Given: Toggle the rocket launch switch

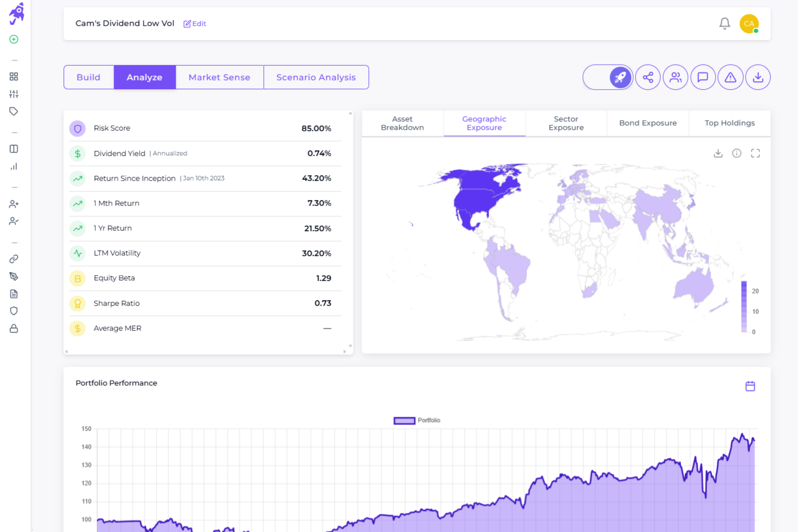Looking at the screenshot, I should (620, 77).
